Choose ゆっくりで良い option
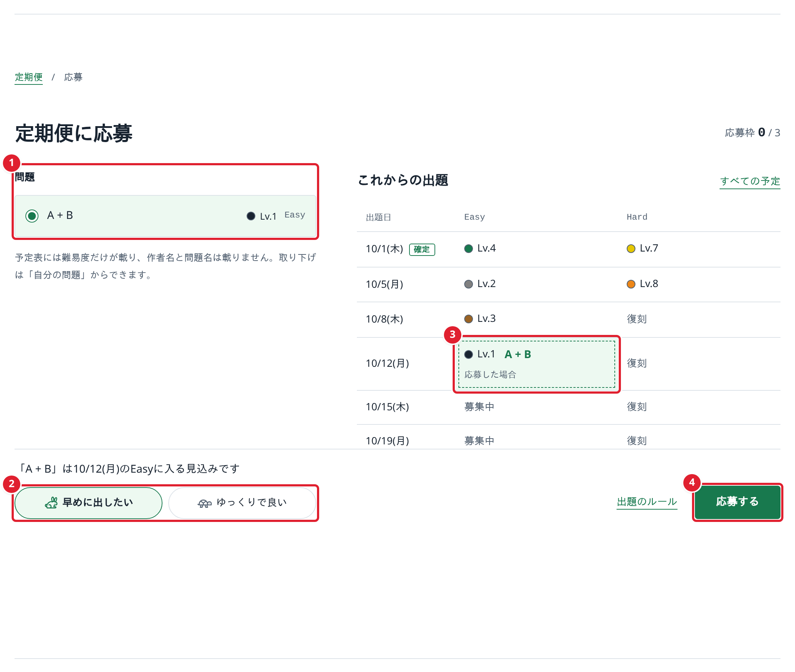Image resolution: width=795 pixels, height=672 pixels. [x=242, y=503]
